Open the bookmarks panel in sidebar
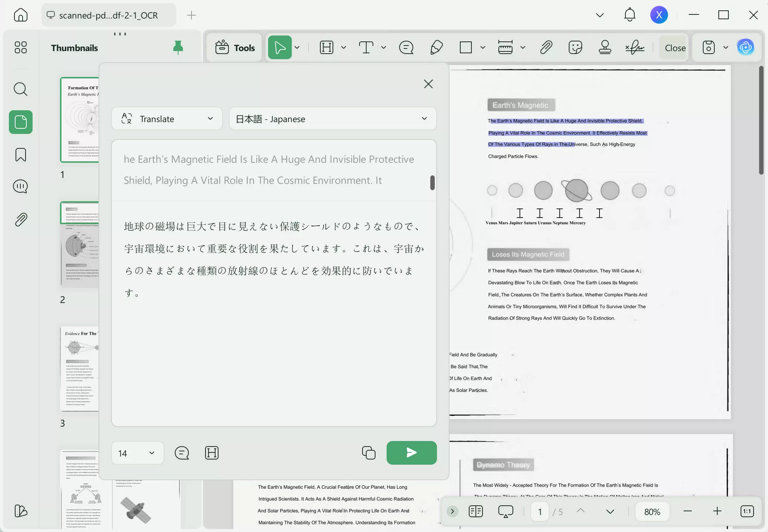Screen dimensions: 768x532 tap(21, 155)
